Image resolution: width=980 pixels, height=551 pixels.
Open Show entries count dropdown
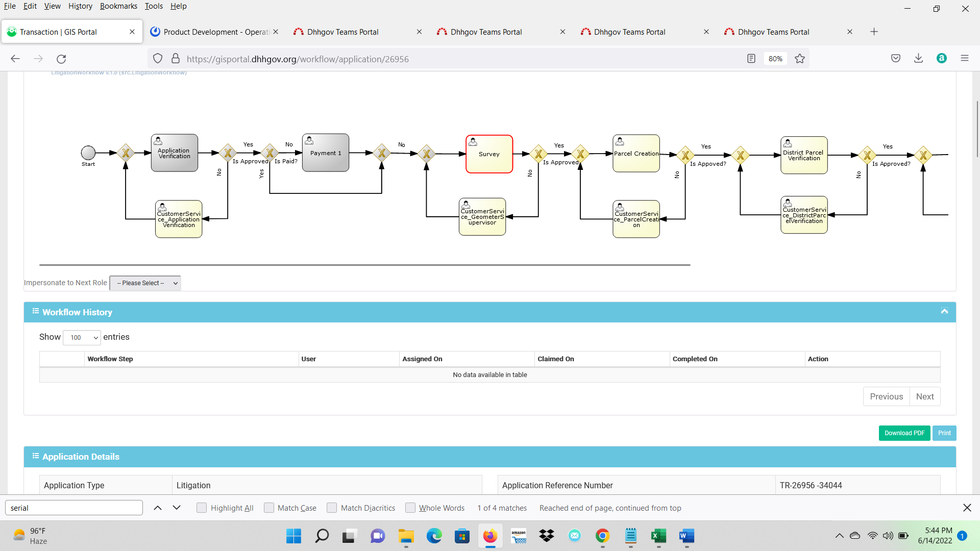82,337
